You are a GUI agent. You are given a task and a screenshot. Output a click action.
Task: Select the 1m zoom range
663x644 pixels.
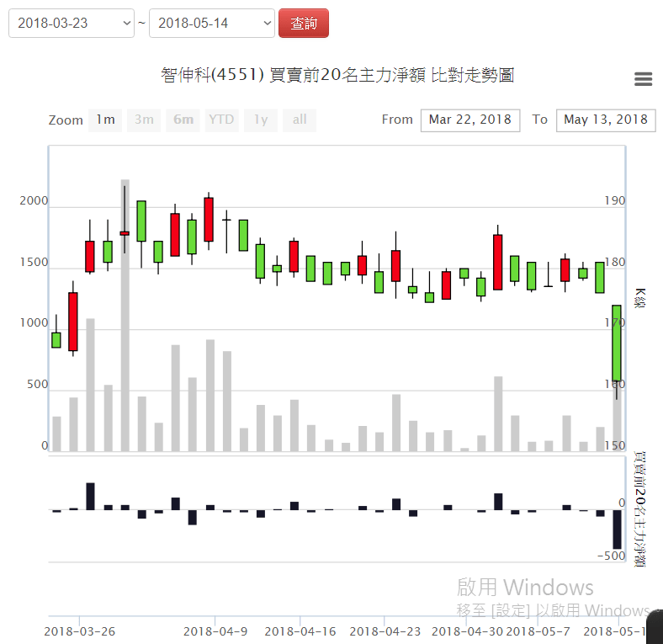(105, 120)
